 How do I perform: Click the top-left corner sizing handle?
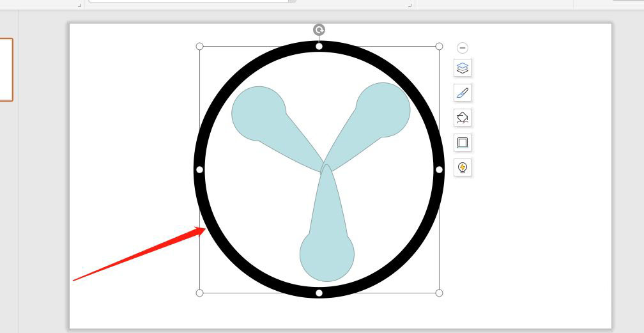point(199,47)
